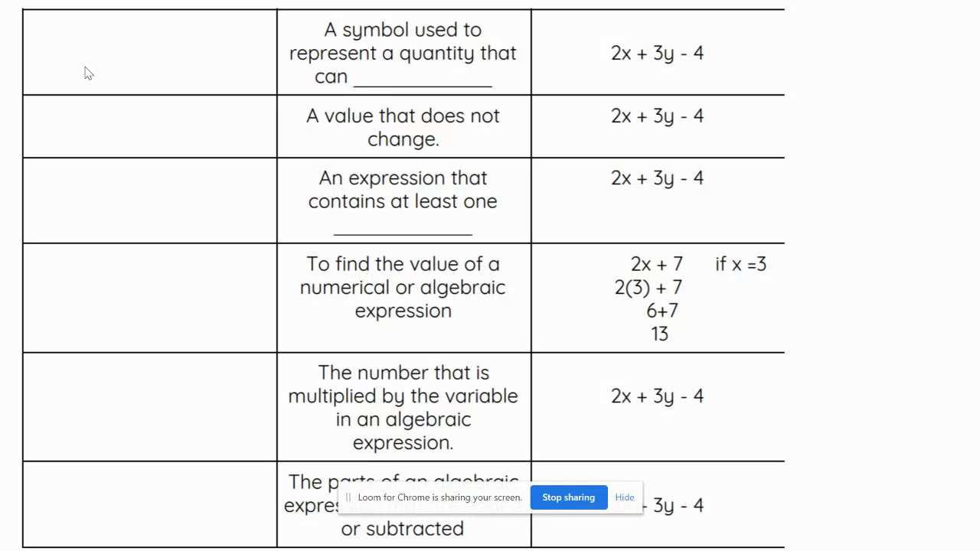This screenshot has width=980, height=551.
Task: Hide the Loom screen sharing bar
Action: tap(624, 497)
